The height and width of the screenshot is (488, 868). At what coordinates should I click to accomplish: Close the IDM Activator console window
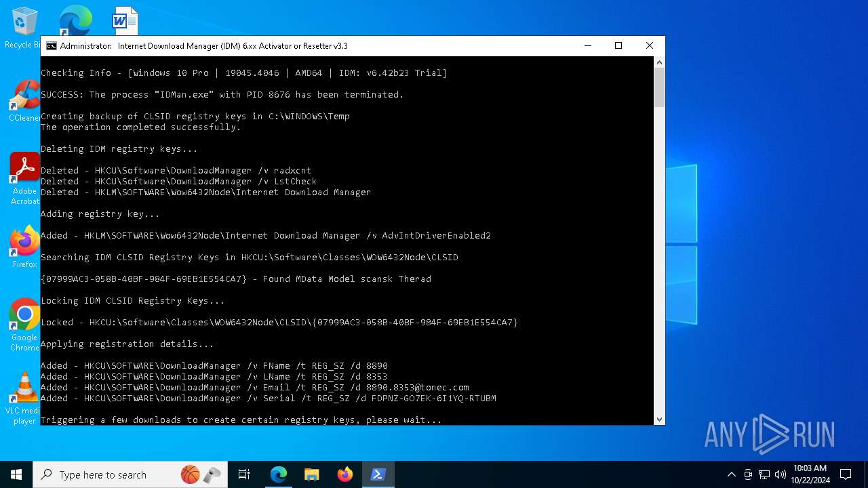point(650,46)
